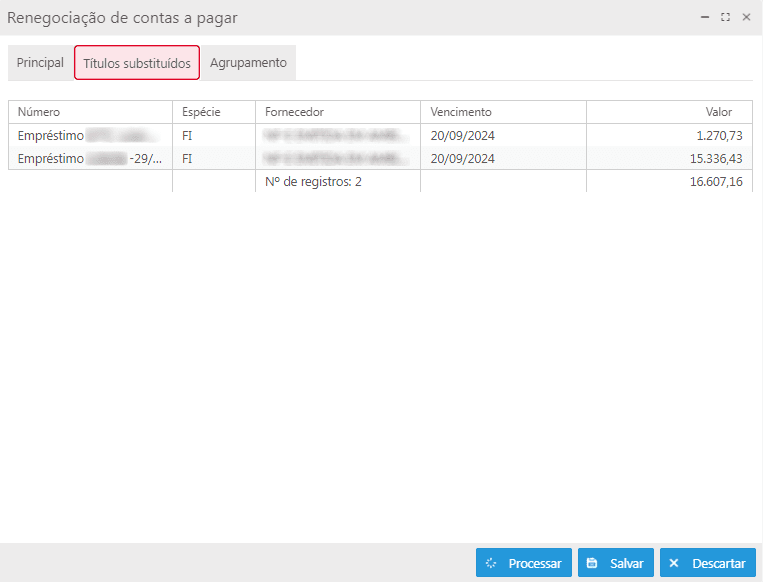
Task: Open the Agrupamento tab
Action: 248,63
